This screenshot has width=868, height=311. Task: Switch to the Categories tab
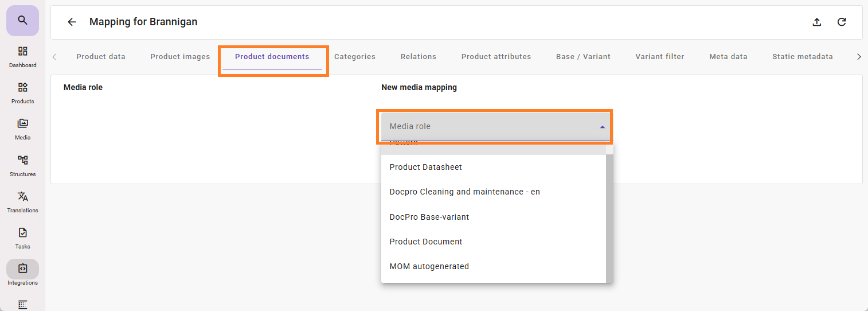tap(354, 57)
